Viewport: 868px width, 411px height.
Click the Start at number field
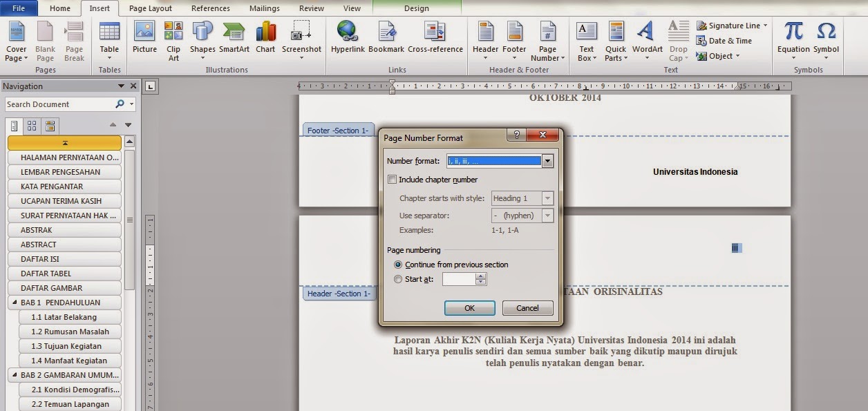(459, 279)
